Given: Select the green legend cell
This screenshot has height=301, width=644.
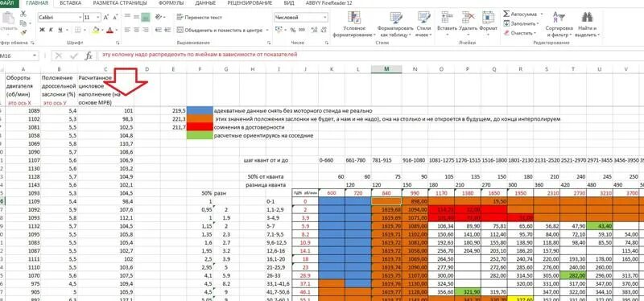Looking at the screenshot, I should point(200,135).
